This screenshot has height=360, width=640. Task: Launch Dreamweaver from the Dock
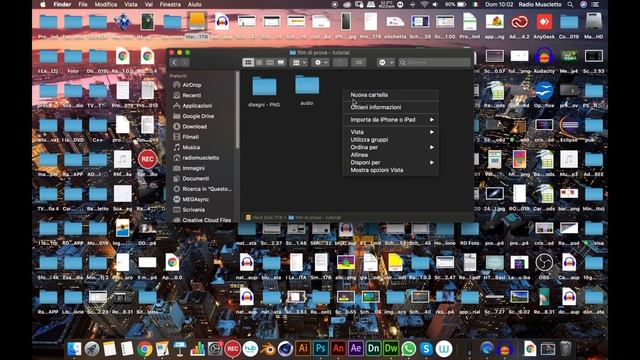[x=391, y=349]
